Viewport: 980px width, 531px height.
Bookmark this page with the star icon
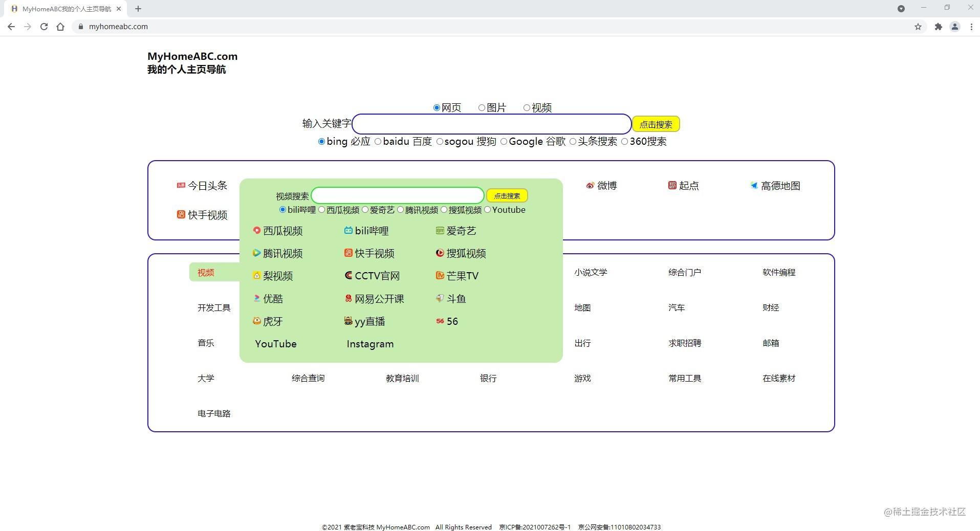coord(918,27)
